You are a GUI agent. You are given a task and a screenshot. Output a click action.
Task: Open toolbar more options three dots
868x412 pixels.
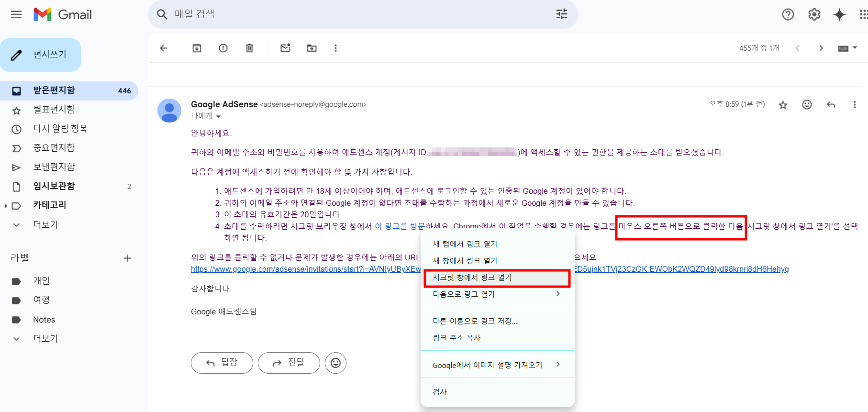(x=335, y=48)
